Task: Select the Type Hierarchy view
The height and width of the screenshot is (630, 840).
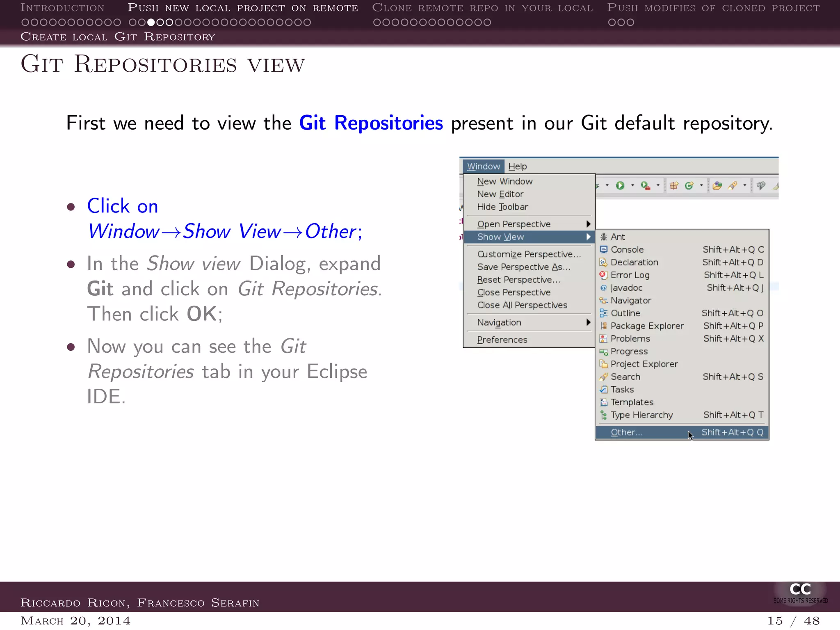Action: 682,415
